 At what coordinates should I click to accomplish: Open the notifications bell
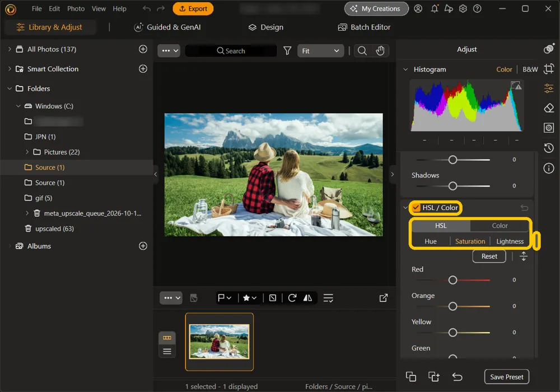coord(435,8)
